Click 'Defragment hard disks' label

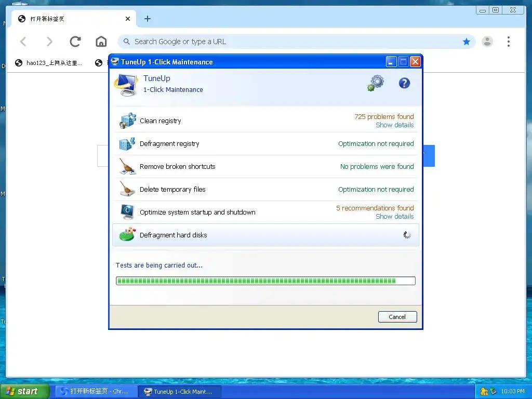(174, 235)
